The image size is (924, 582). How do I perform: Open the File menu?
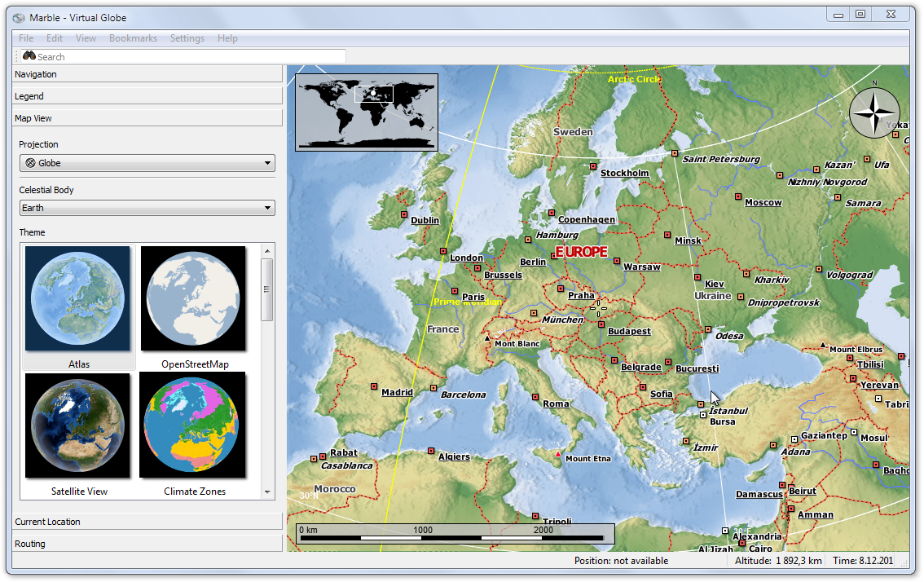coord(26,37)
